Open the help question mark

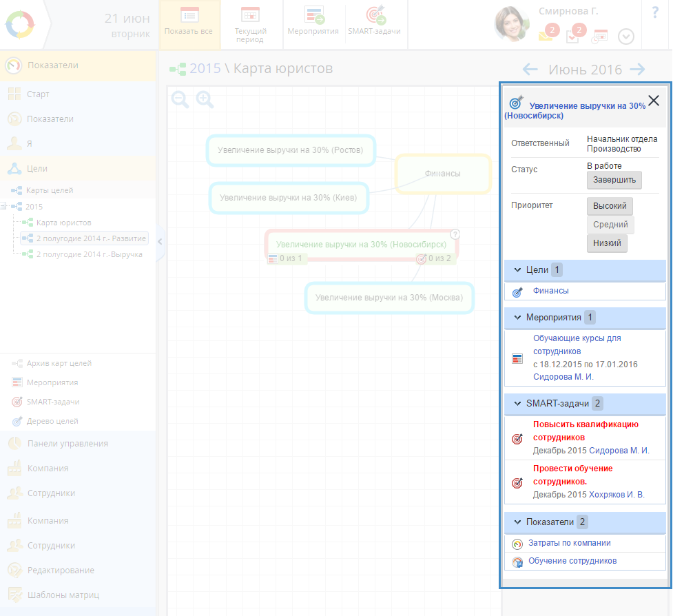click(655, 12)
